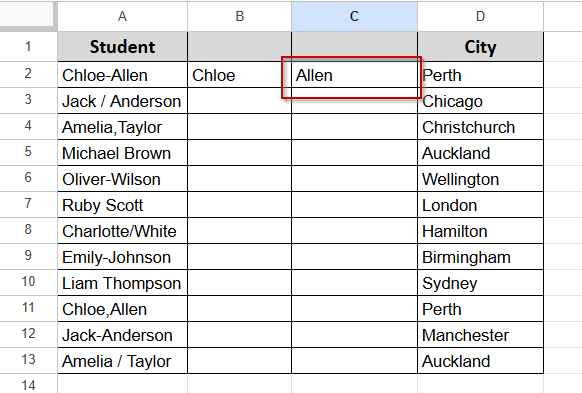The height and width of the screenshot is (393, 582).
Task: Select the Manchester cell
Action: (480, 335)
